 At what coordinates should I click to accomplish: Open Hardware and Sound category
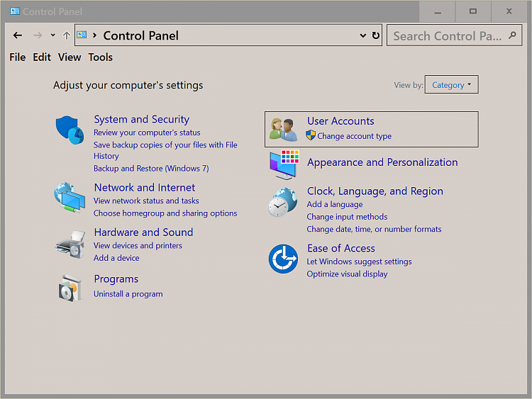pyautogui.click(x=143, y=232)
